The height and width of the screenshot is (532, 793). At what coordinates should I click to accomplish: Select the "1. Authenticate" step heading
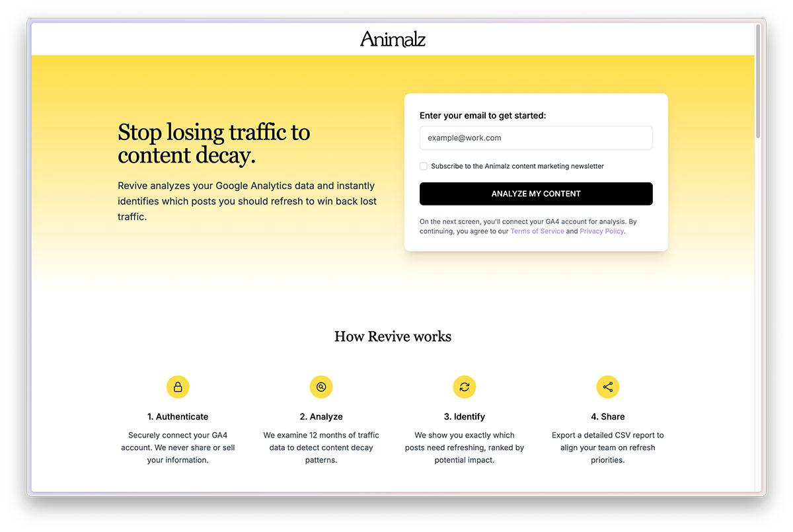coord(178,417)
